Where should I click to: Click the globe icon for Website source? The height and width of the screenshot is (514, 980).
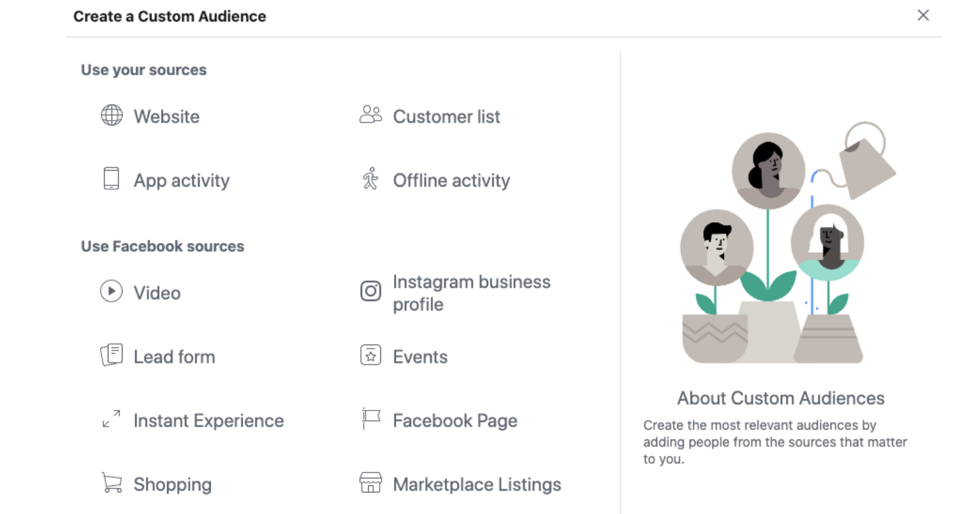point(111,115)
